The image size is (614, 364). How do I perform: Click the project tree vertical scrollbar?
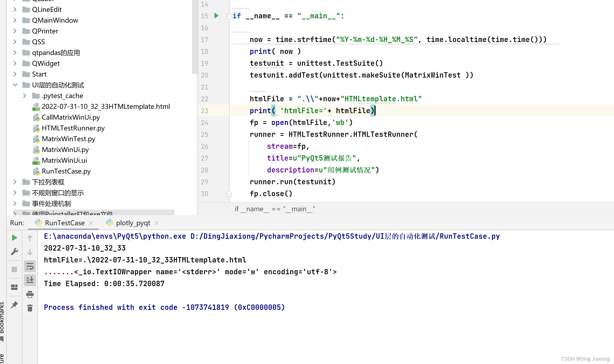click(195, 36)
